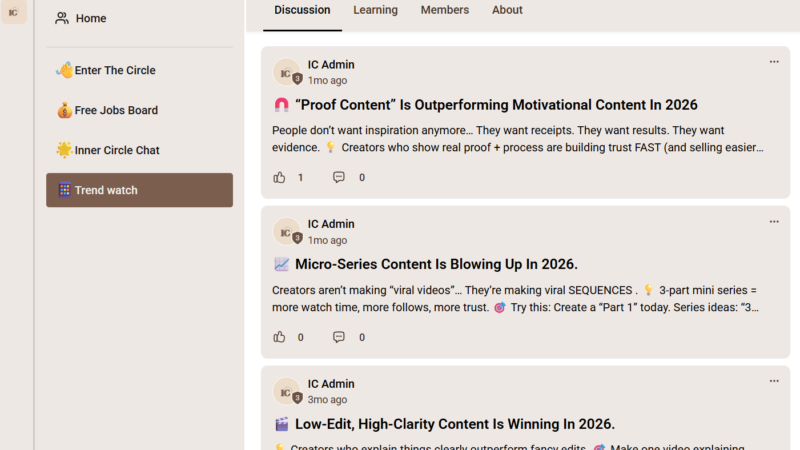Open more options for Micro-Series post
The image size is (800, 450).
pos(774,221)
